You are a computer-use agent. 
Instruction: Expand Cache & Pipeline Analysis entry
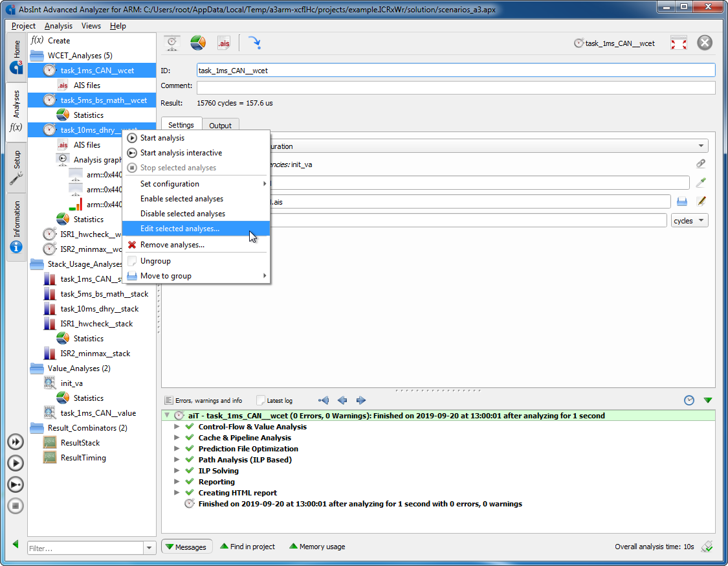(x=177, y=437)
